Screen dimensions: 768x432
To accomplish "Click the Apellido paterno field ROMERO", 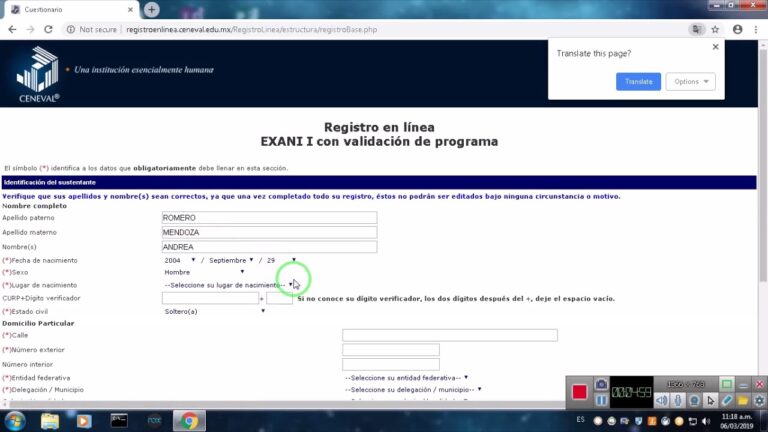I will (x=269, y=217).
